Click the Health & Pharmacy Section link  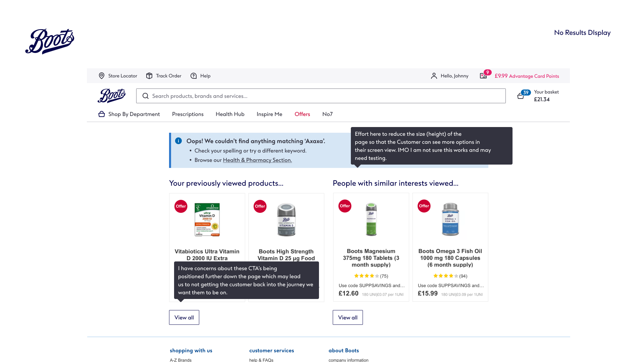click(257, 160)
